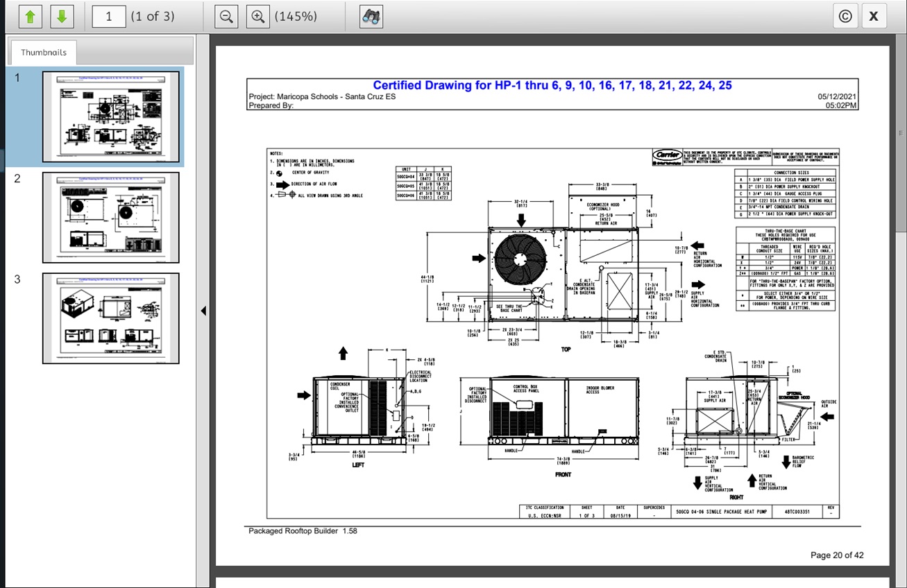Zoom out with the minus magnifier

(226, 17)
